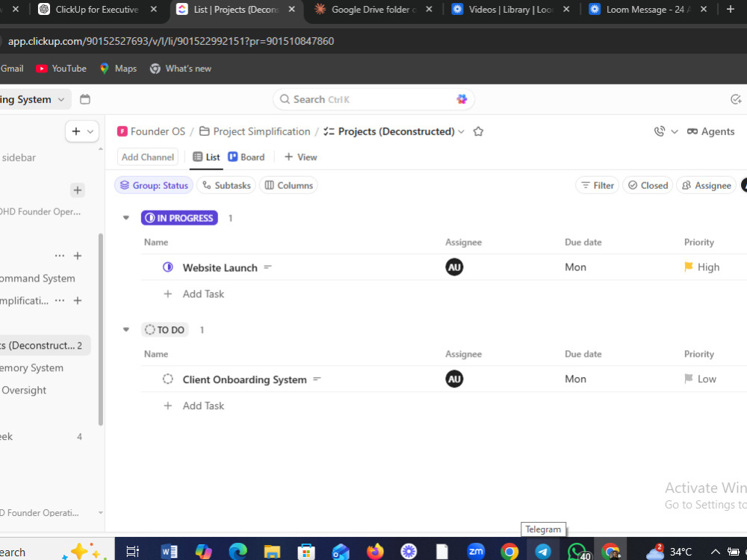Open workspace name dropdown chevron
The image size is (747, 560).
(x=61, y=99)
